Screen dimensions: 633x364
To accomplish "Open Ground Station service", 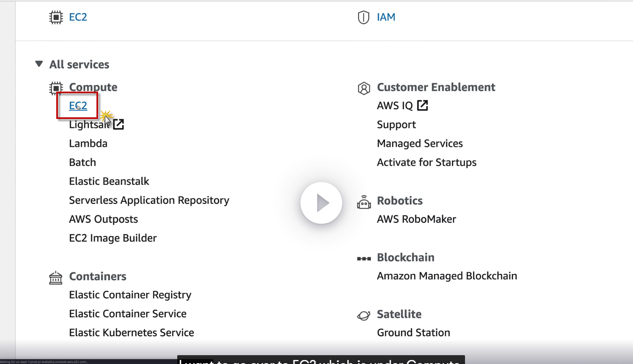I will pos(413,333).
